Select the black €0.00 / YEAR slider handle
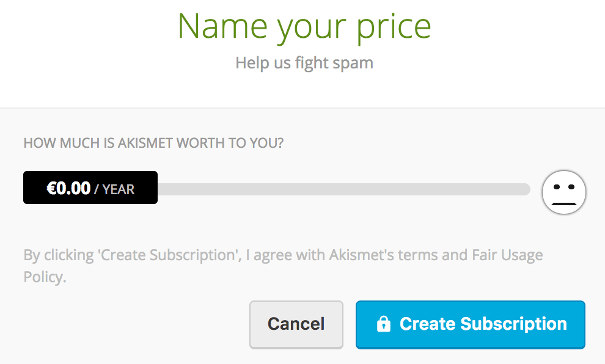This screenshot has height=364, width=605. (90, 187)
